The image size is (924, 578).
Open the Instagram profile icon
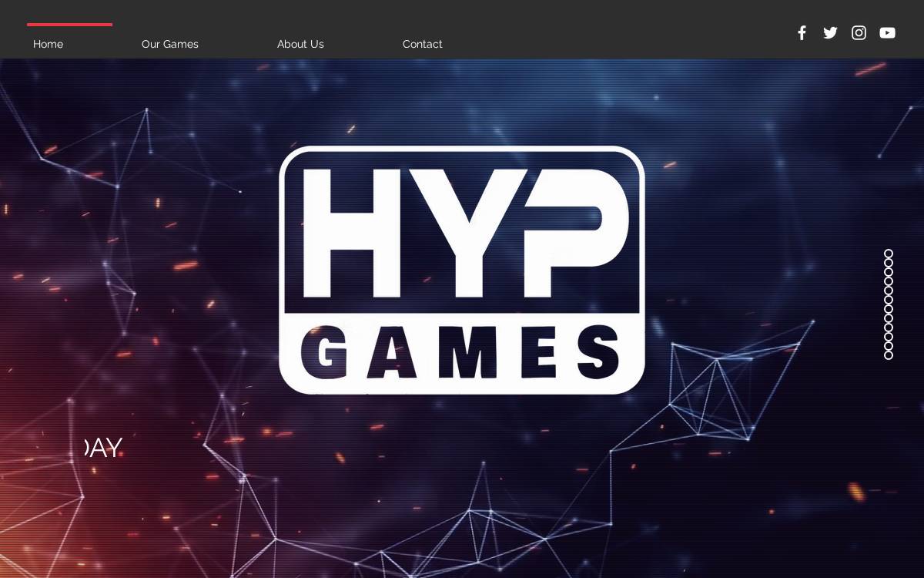tap(859, 32)
